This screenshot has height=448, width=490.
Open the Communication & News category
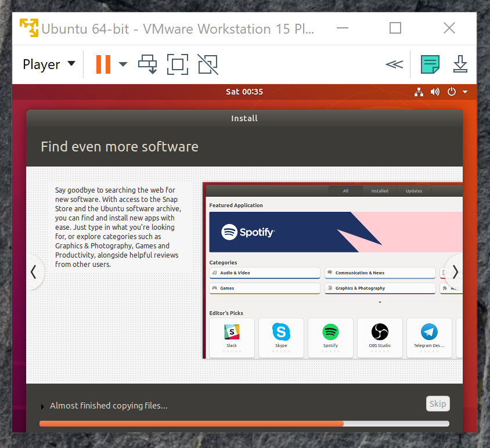(x=380, y=273)
